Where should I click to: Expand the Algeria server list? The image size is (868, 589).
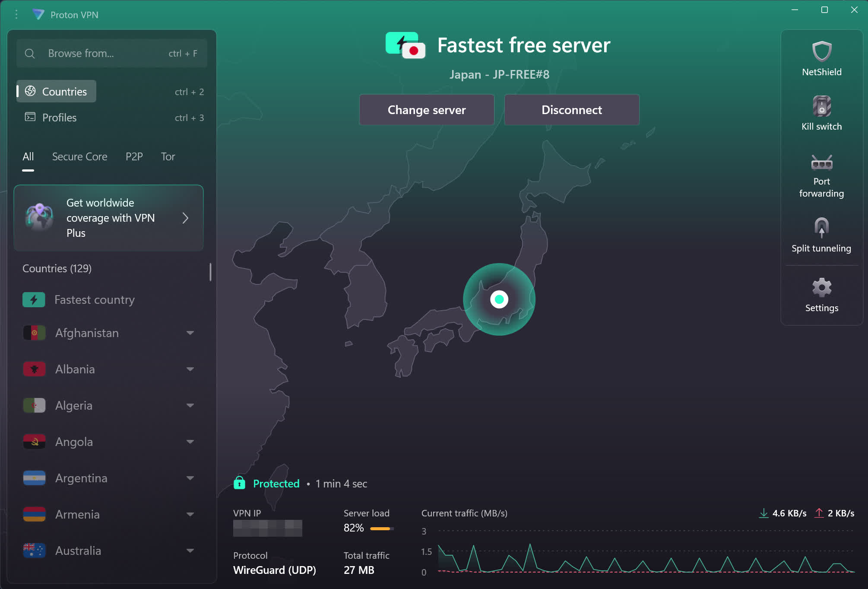point(190,405)
